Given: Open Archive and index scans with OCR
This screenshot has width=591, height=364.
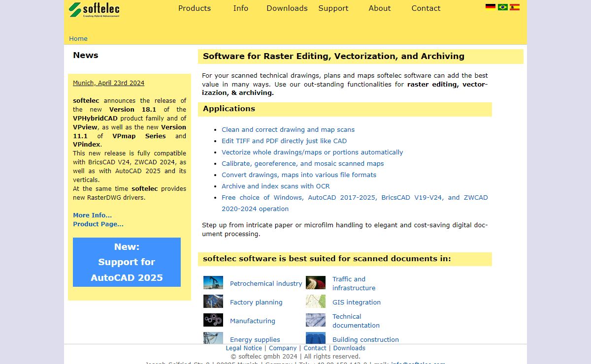Looking at the screenshot, I should coord(276,186).
